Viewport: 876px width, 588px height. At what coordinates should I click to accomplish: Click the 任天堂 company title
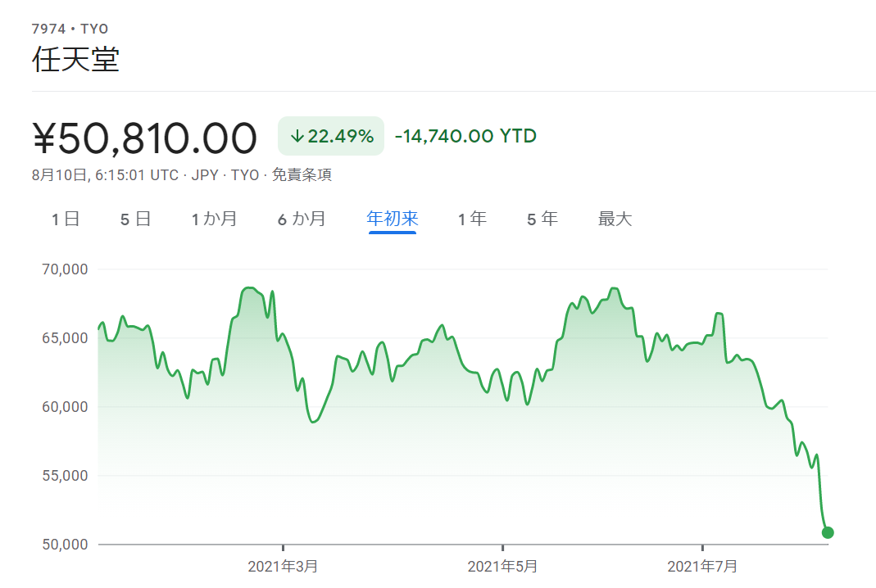coord(75,60)
